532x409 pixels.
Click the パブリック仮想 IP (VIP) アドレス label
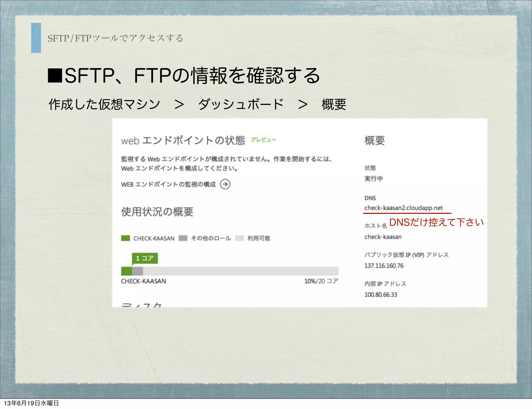click(x=407, y=255)
